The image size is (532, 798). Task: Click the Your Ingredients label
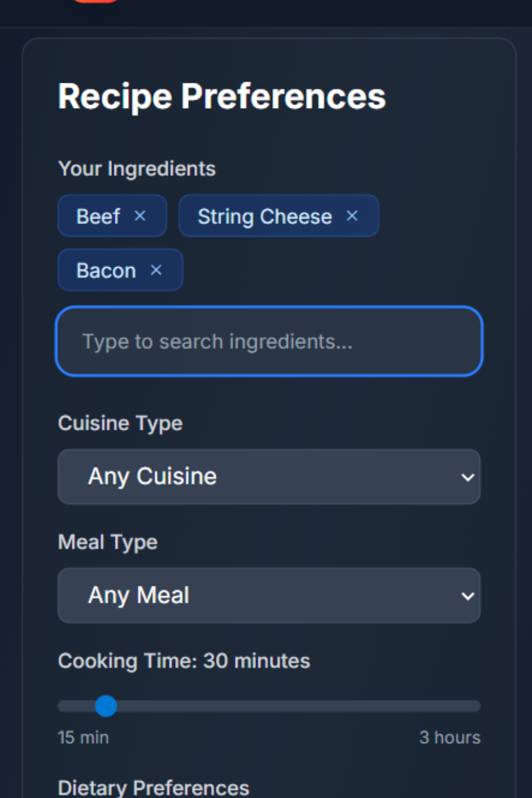click(x=136, y=169)
